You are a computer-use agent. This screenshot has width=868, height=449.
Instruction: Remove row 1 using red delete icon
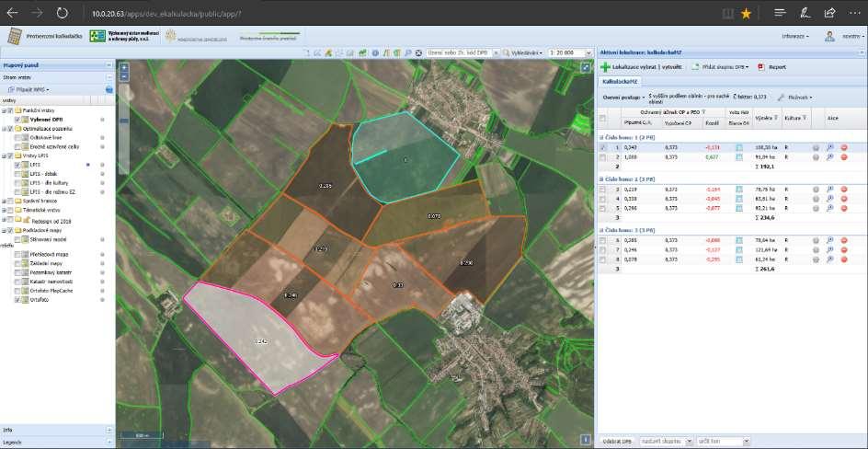point(844,148)
